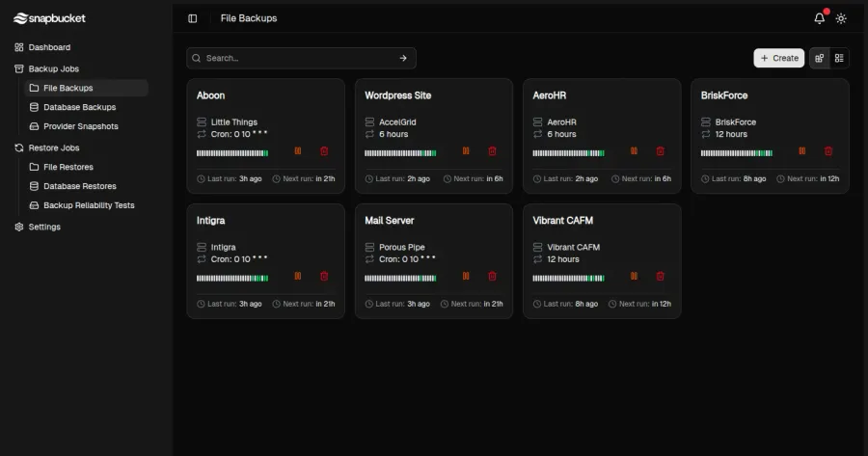Click BriskForce run history bar

(x=736, y=153)
